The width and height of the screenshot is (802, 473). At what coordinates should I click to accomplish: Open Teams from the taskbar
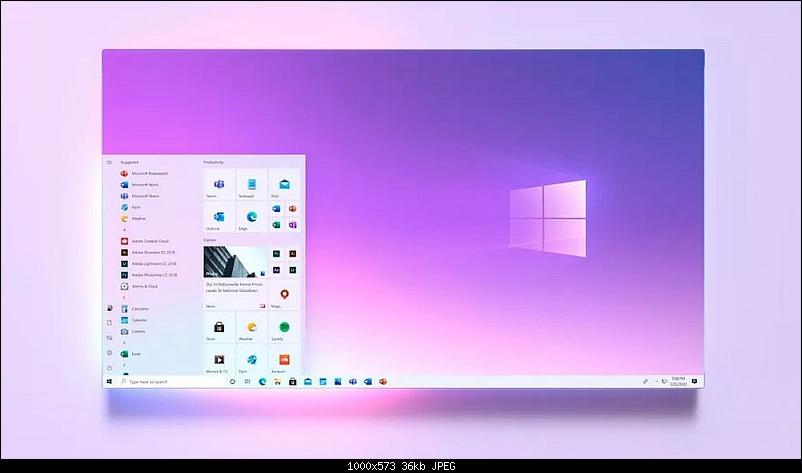tap(353, 381)
